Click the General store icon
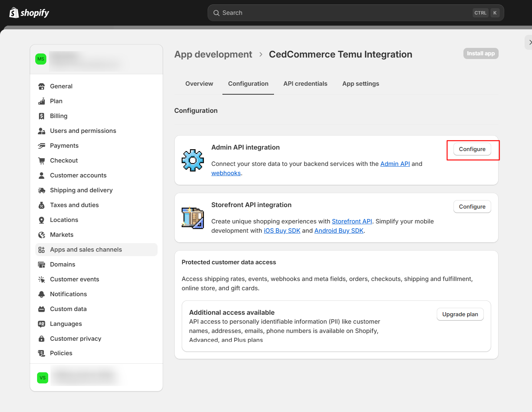The width and height of the screenshot is (532, 412). coord(42,86)
